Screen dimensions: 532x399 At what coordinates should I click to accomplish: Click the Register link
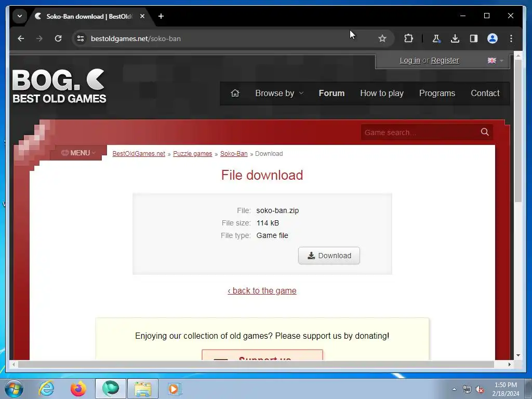tap(445, 60)
